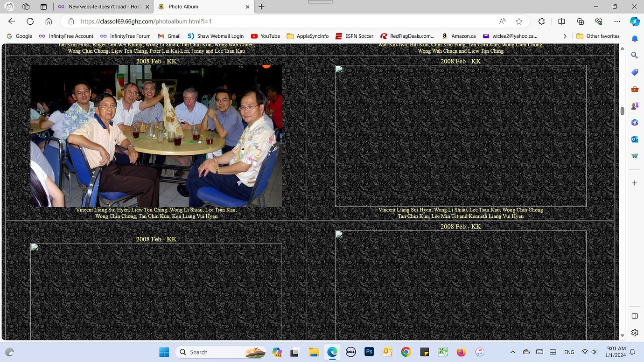Open Browser essentials
The width and height of the screenshot is (644, 362).
point(598,21)
